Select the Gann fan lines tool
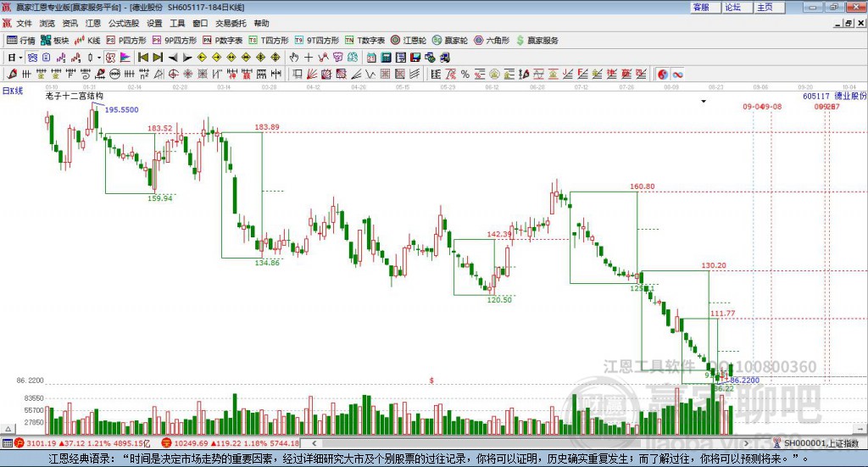The height and width of the screenshot is (467, 868). [311, 74]
